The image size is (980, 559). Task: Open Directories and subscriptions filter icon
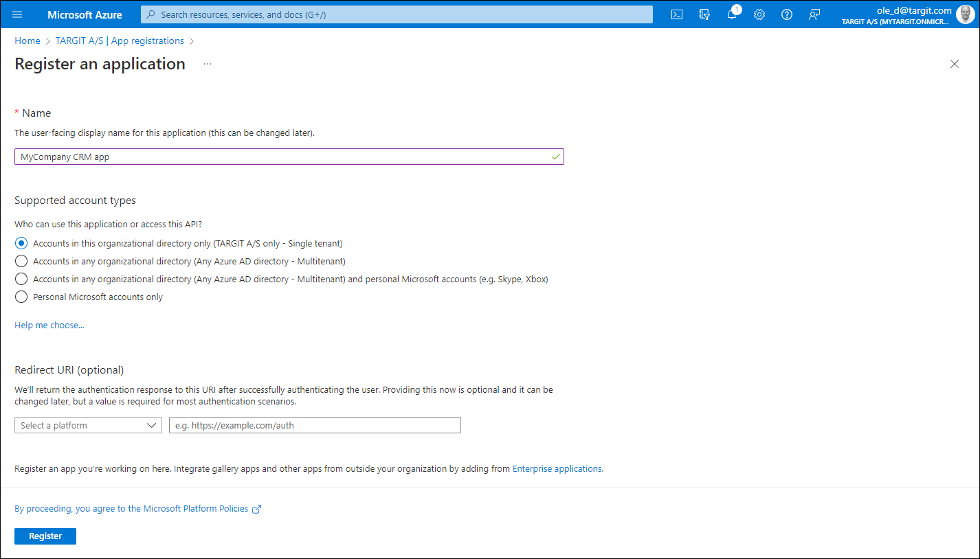[704, 14]
